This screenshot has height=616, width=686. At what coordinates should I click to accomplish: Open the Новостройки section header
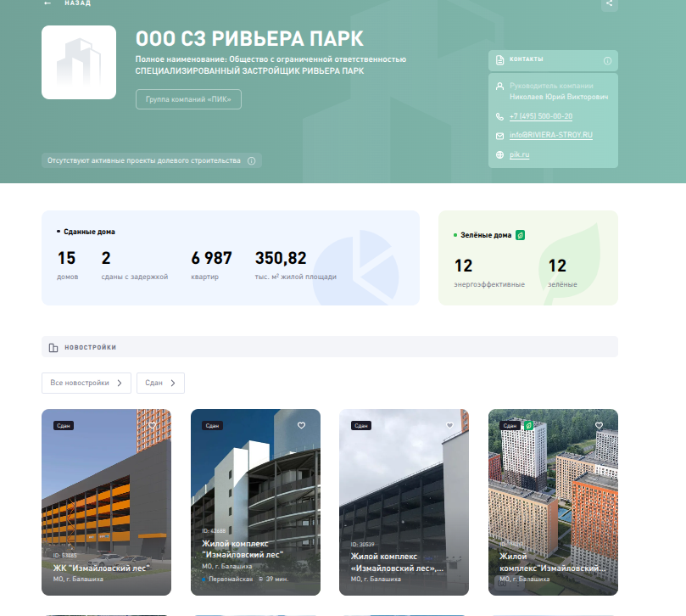pyautogui.click(x=329, y=347)
